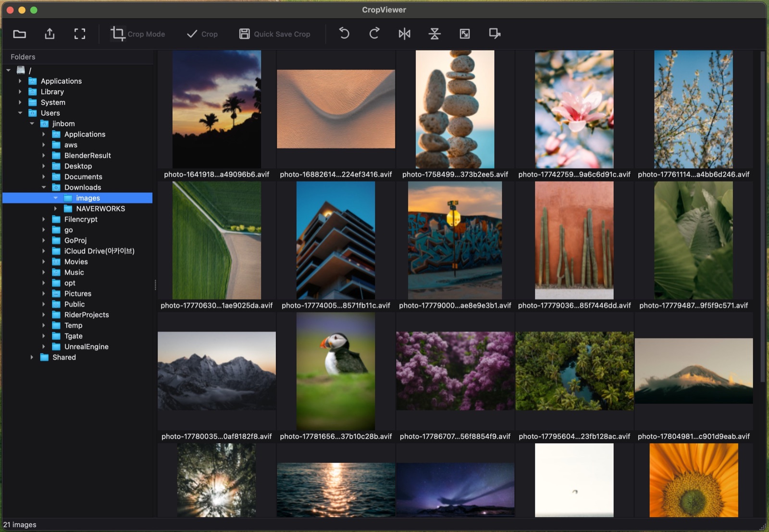Screen dimensions: 769x532
Task: Select the BlenderResult folder
Action: pyautogui.click(x=87, y=155)
